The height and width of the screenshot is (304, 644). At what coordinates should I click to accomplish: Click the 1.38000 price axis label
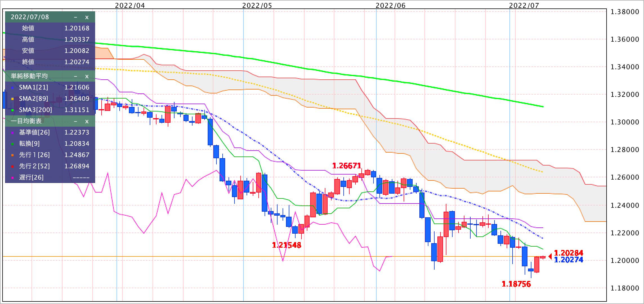[x=624, y=12]
